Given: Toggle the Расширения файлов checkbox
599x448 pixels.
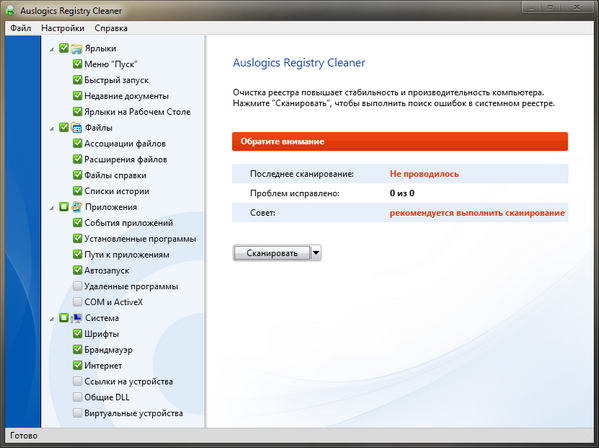Looking at the screenshot, I should coord(77,159).
